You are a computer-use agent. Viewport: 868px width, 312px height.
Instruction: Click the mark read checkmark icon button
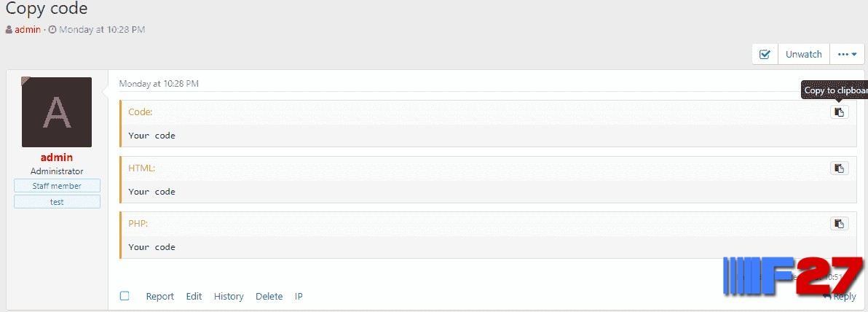[x=765, y=54]
